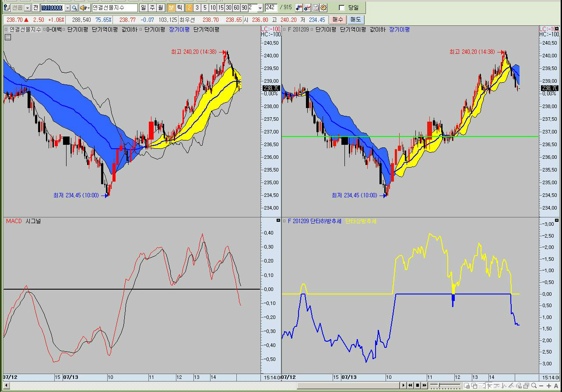The image size is (562, 392).
Task: Click the 242 bar count input field
Action: point(270,8)
